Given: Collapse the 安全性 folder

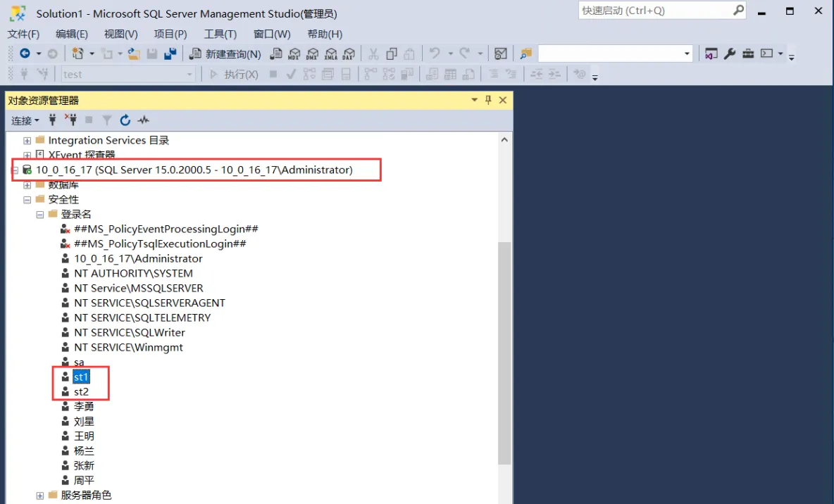Looking at the screenshot, I should (x=27, y=200).
